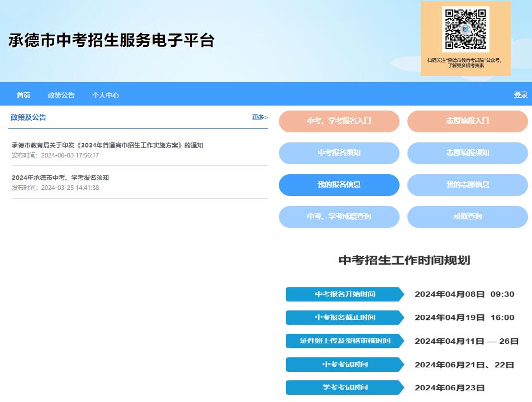
Task: Open 2024年普通高中招生工作实施方案 notice
Action: coord(107,145)
